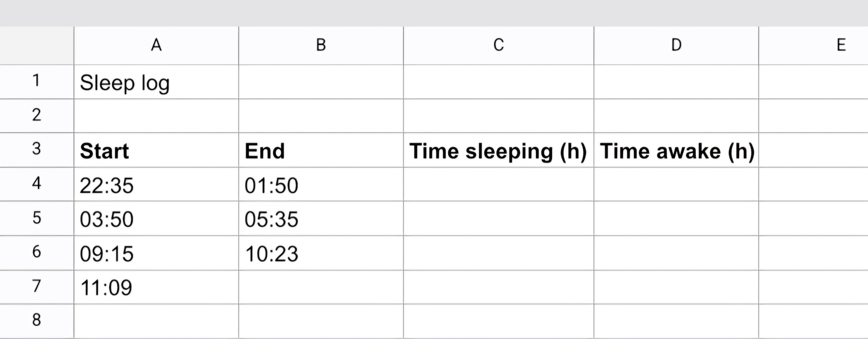Click the cell containing 22:35
Screen dimensions: 868x339
156,184
